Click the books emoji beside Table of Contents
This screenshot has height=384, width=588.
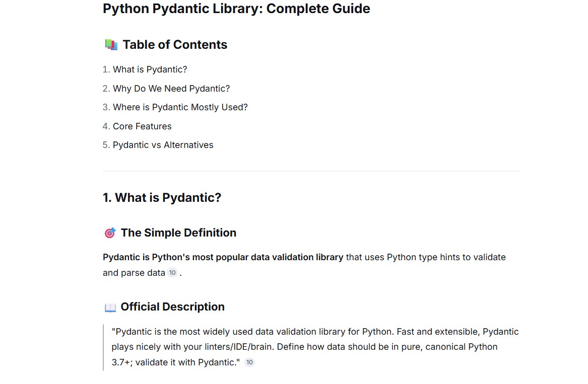point(111,45)
